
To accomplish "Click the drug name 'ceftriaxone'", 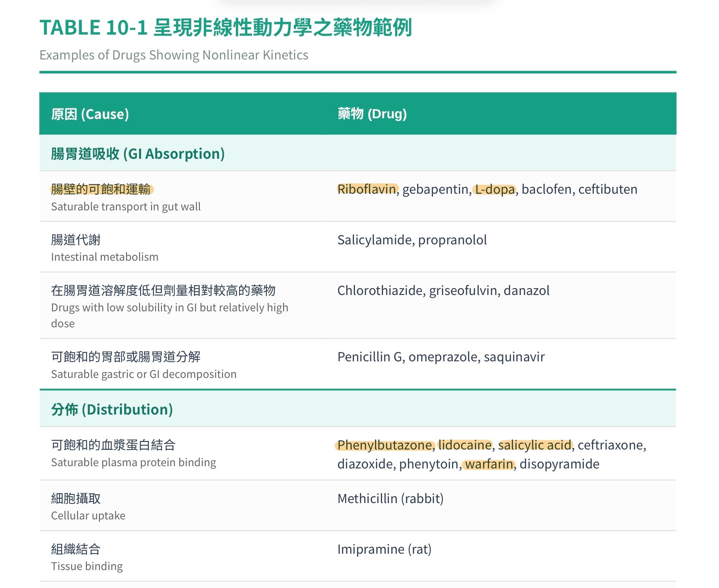I will (610, 445).
